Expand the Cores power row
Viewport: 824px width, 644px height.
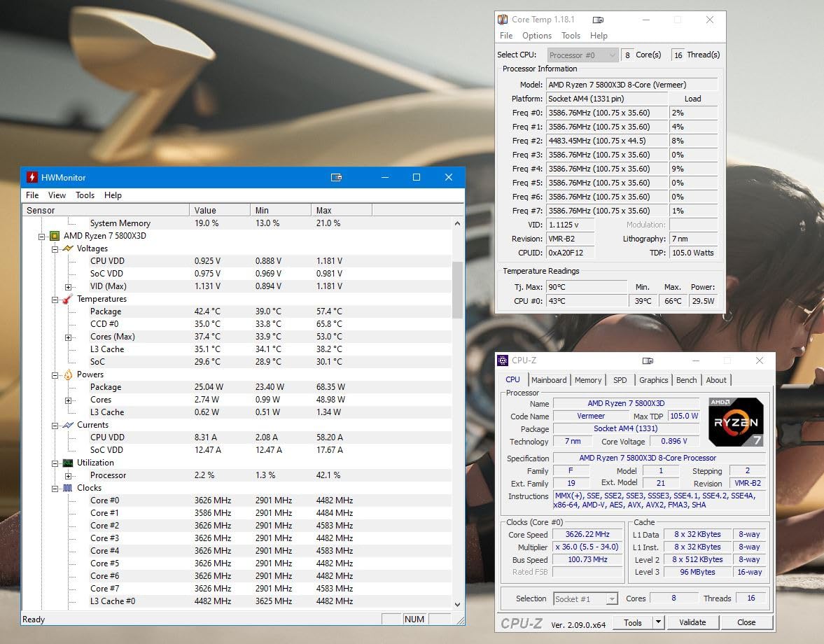pos(68,400)
